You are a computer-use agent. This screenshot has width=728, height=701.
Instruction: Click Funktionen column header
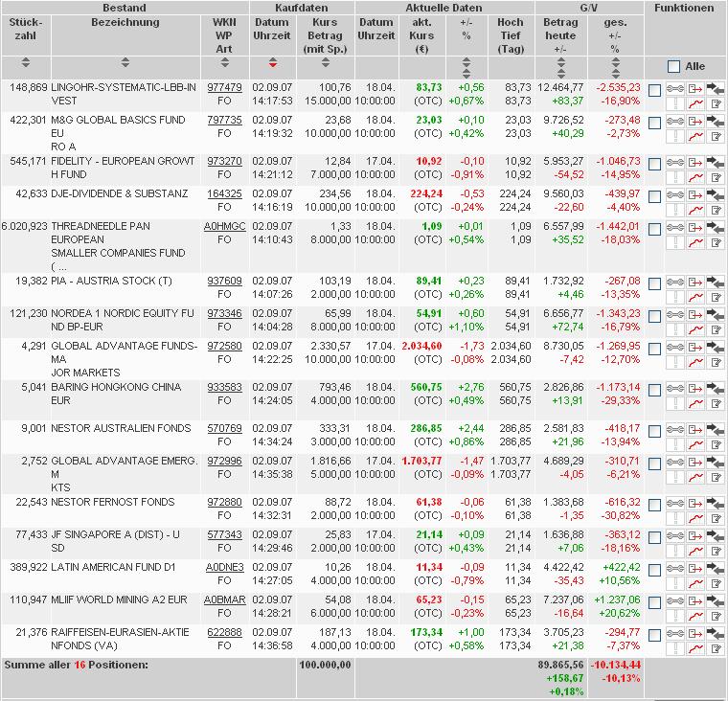click(684, 8)
